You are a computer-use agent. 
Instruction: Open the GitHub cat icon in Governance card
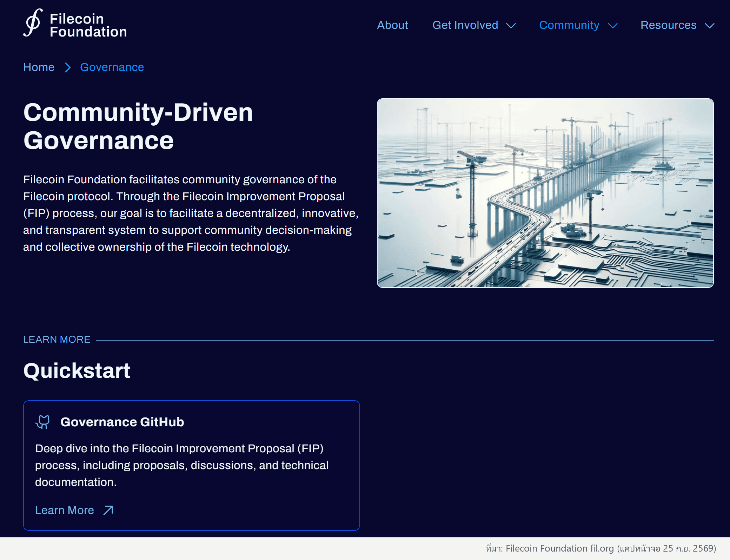coord(42,422)
